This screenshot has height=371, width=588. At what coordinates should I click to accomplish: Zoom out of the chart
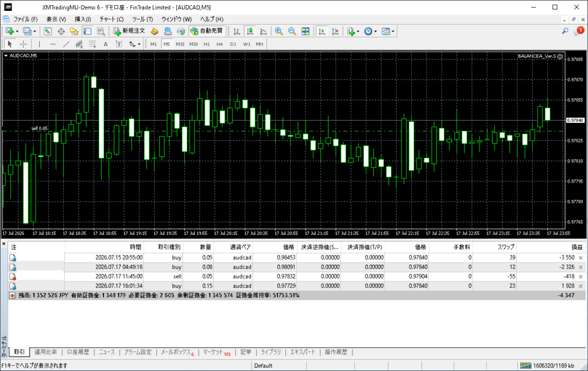[x=292, y=31]
